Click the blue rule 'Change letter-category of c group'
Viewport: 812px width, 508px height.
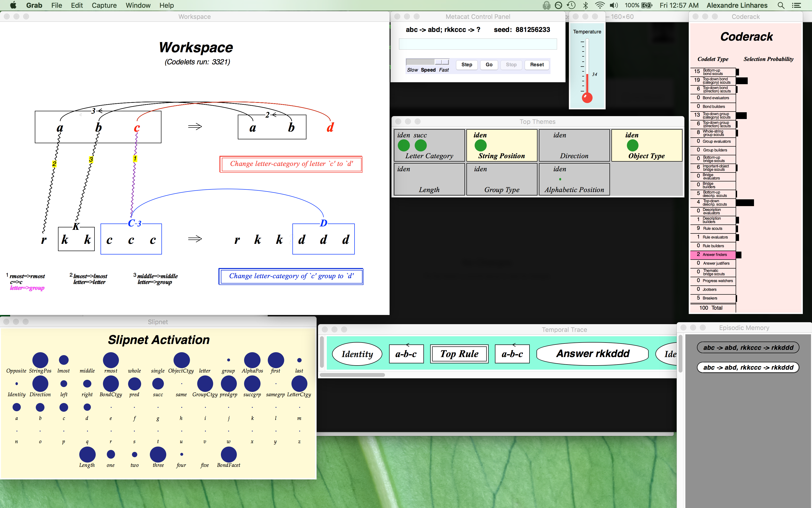coord(291,276)
